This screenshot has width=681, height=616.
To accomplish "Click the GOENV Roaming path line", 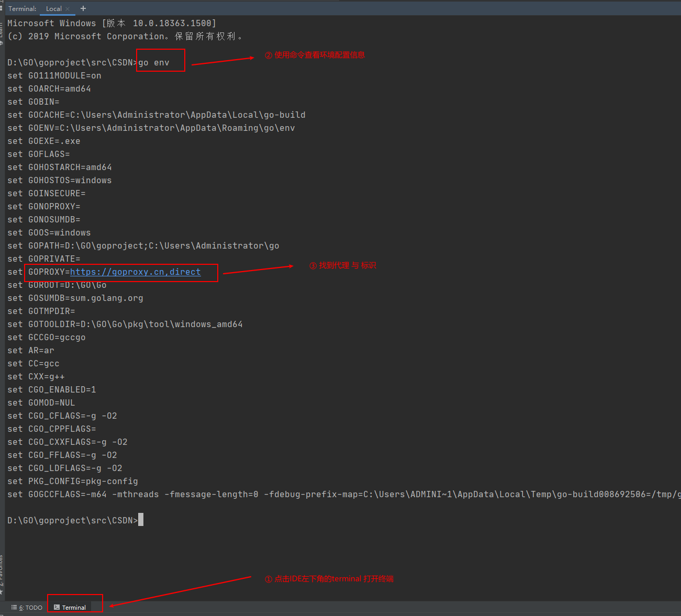I will (151, 128).
